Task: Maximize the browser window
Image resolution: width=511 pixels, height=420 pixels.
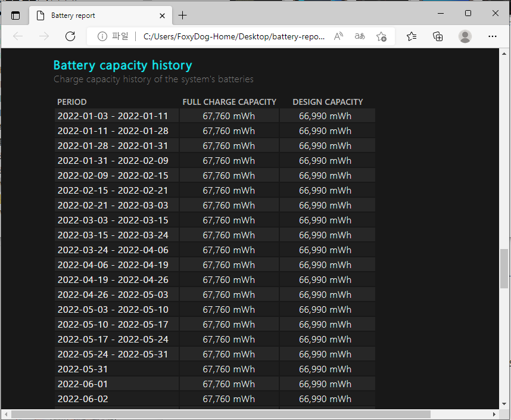Action: 468,13
